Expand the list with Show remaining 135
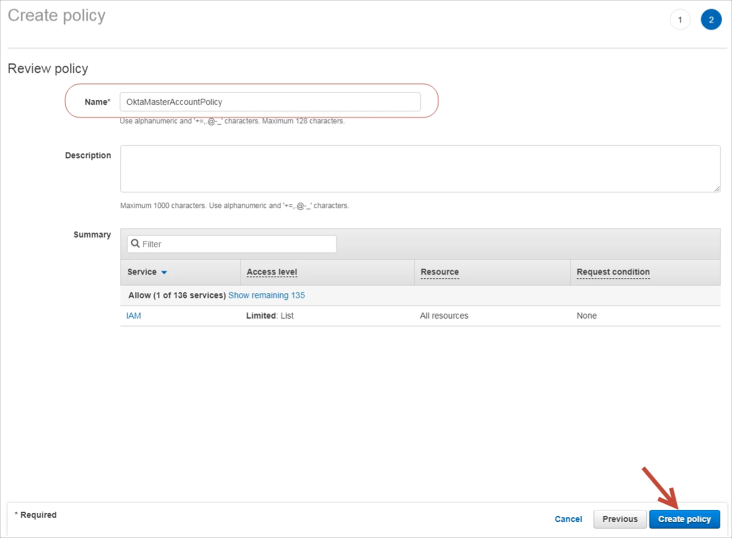 coord(266,296)
